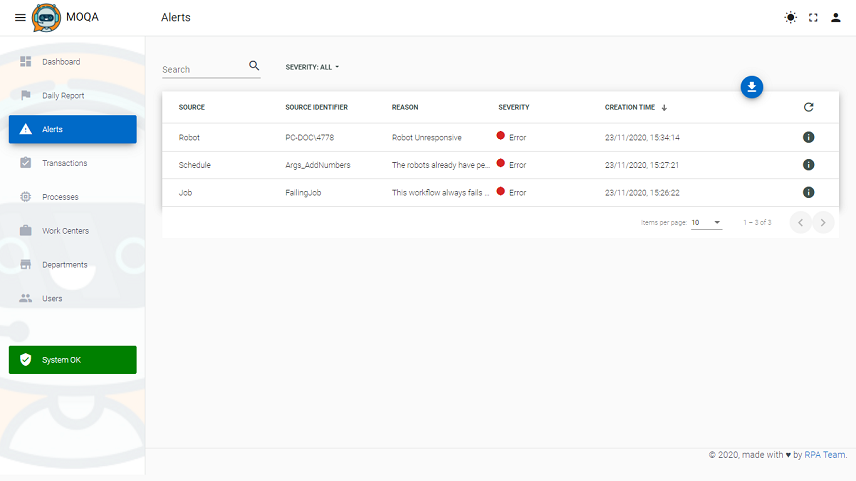
Task: Follow the RPA Team footer link
Action: click(825, 455)
